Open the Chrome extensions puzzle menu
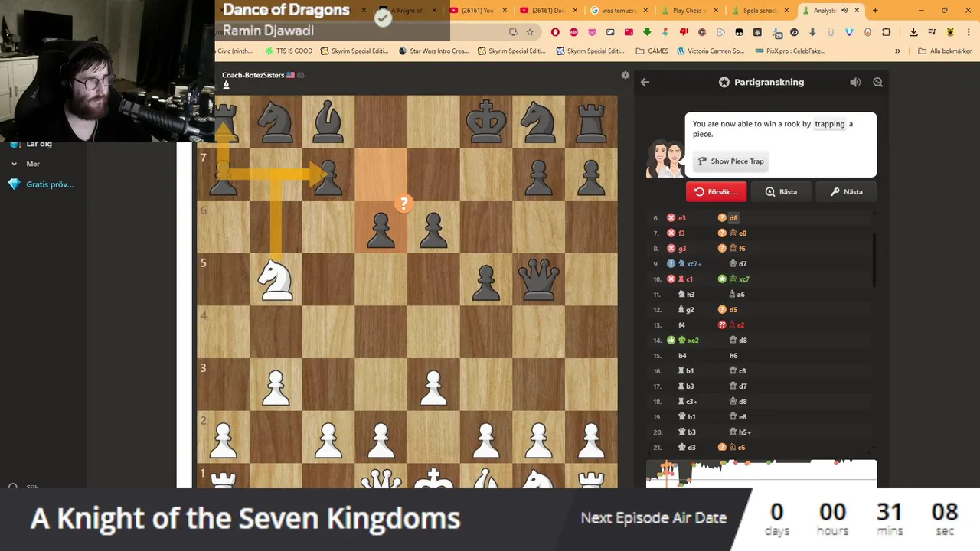 pyautogui.click(x=887, y=32)
